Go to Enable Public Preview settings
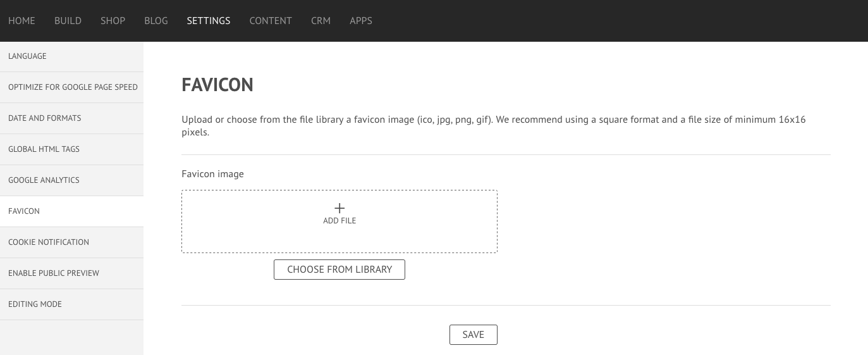This screenshot has height=355, width=868. (x=71, y=273)
